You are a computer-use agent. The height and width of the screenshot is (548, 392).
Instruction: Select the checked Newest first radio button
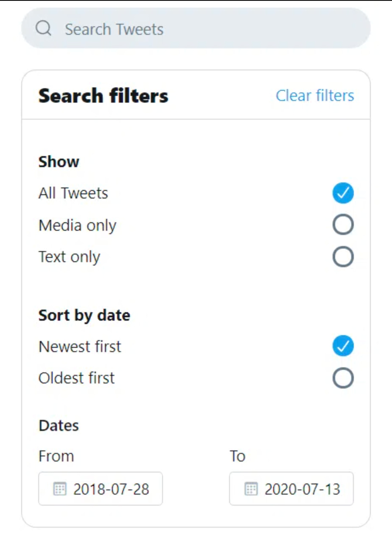[343, 346]
